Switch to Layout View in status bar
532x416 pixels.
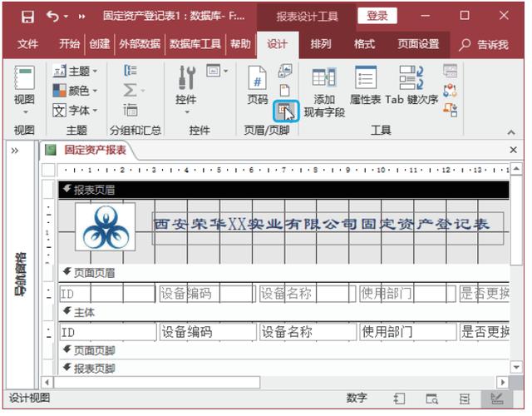click(465, 399)
